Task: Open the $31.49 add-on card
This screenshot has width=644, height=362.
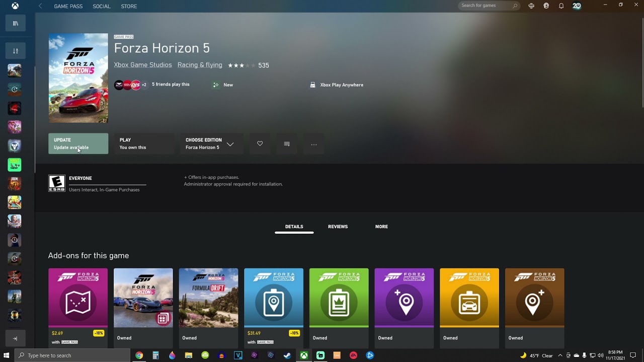Action: click(x=274, y=308)
